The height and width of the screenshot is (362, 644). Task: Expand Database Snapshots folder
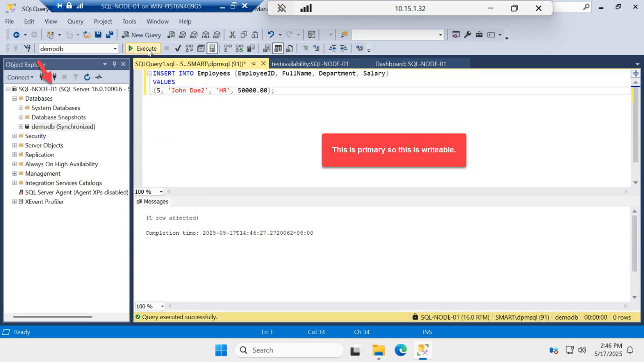21,117
